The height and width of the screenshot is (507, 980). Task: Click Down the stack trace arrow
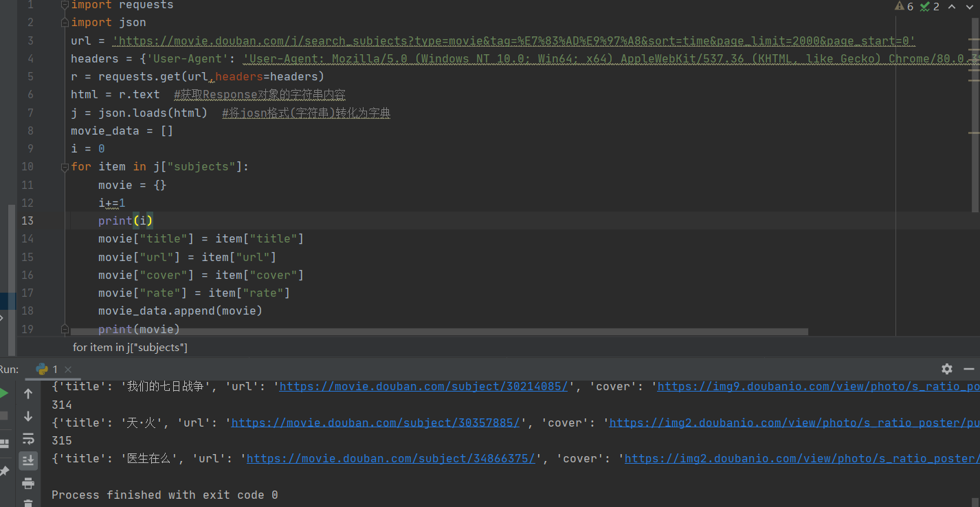tap(28, 416)
